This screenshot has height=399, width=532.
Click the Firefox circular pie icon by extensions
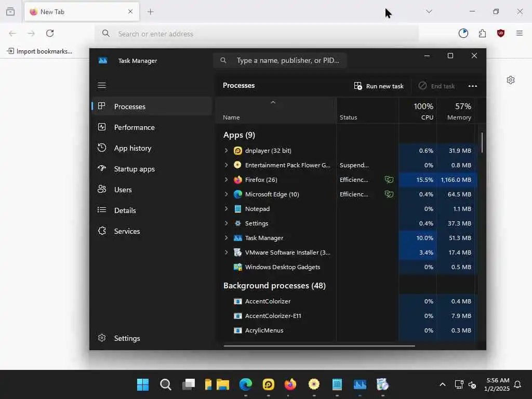click(463, 33)
